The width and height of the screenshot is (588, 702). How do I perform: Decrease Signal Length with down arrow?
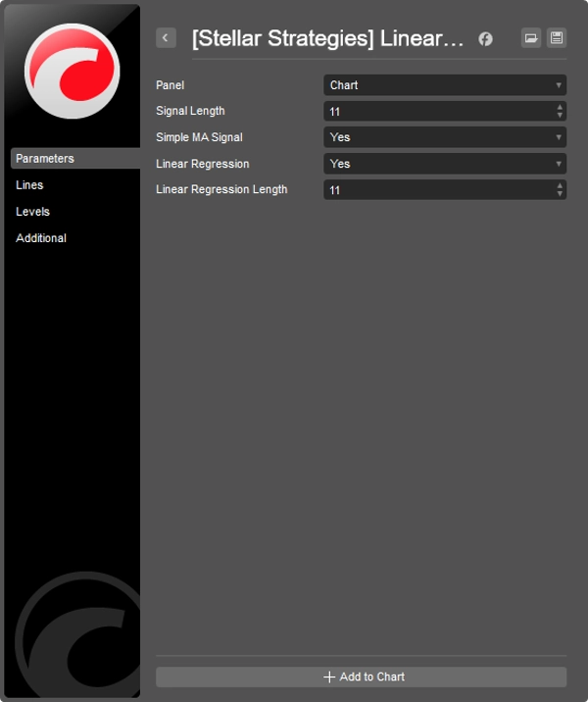pyautogui.click(x=560, y=116)
